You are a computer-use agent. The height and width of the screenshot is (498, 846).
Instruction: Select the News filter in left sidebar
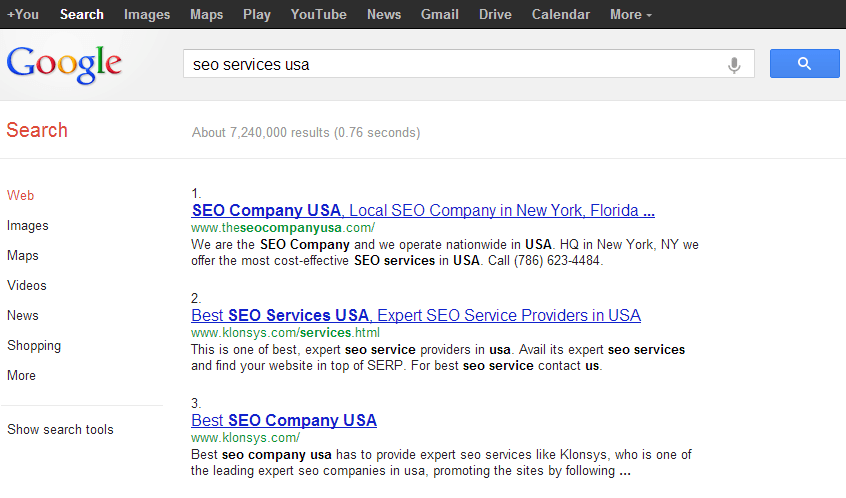(23, 316)
